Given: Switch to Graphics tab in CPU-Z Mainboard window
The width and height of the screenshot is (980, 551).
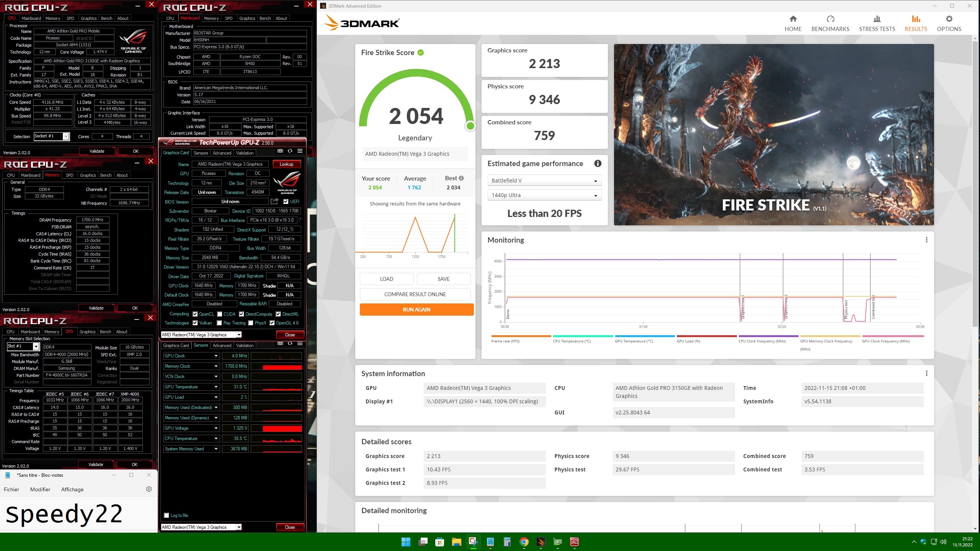Looking at the screenshot, I should [x=247, y=18].
